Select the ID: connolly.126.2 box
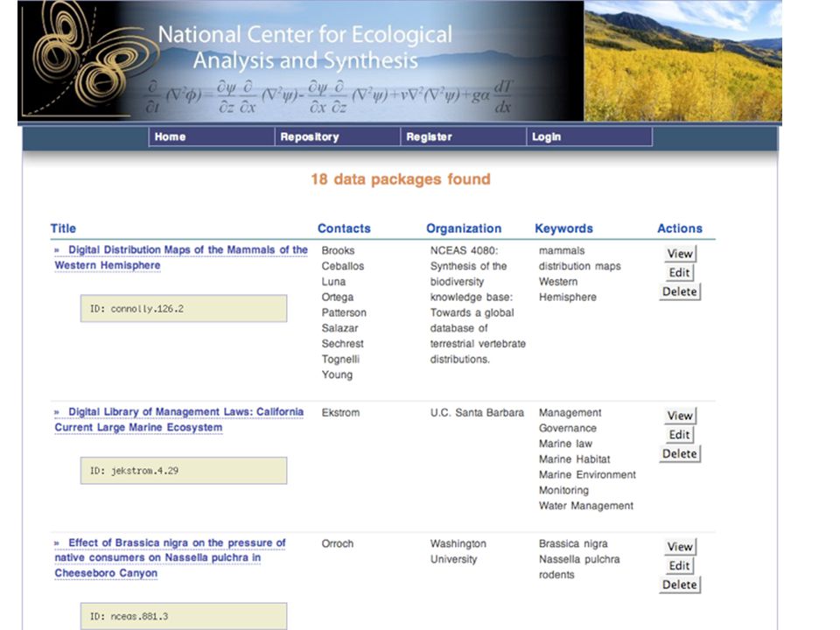The image size is (840, 630). click(x=184, y=309)
